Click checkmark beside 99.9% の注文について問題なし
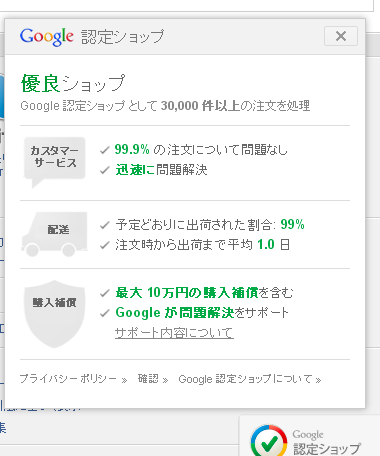The height and width of the screenshot is (456, 380). tap(105, 150)
